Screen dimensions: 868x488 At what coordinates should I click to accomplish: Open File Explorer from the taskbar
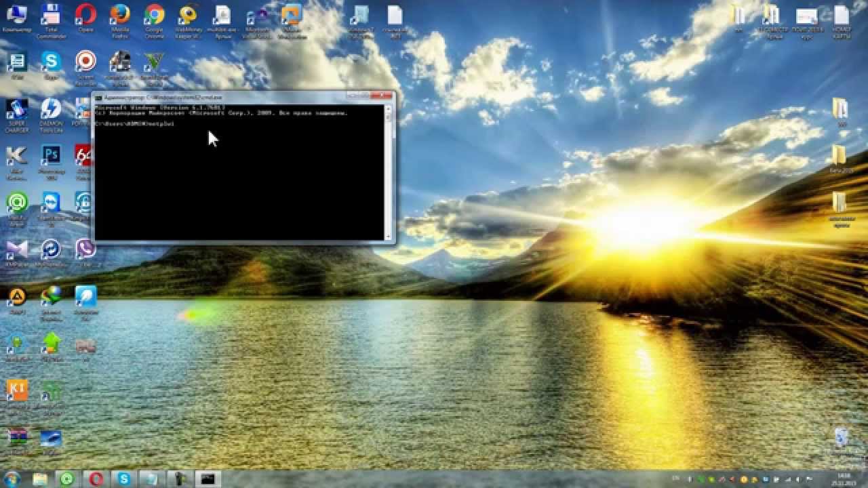40,479
